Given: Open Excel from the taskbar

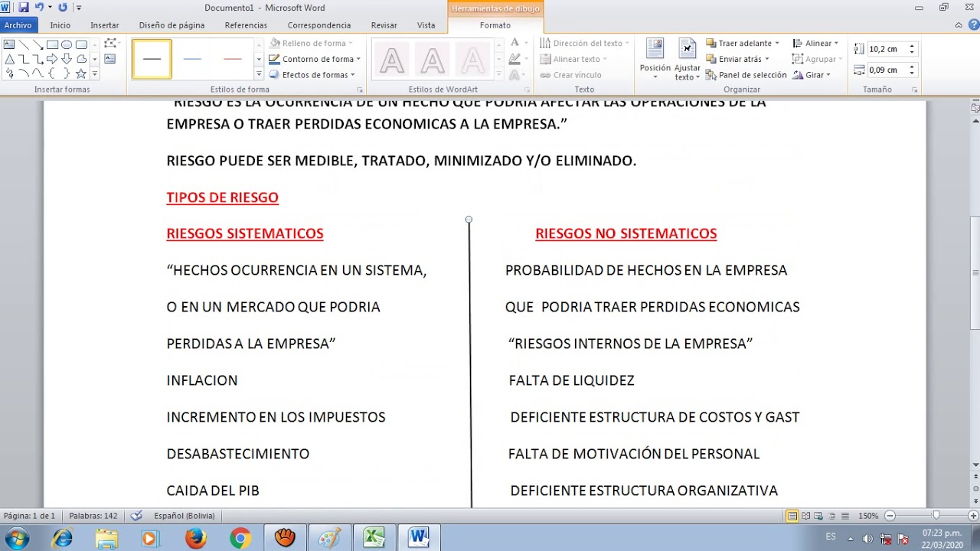Looking at the screenshot, I should [374, 538].
